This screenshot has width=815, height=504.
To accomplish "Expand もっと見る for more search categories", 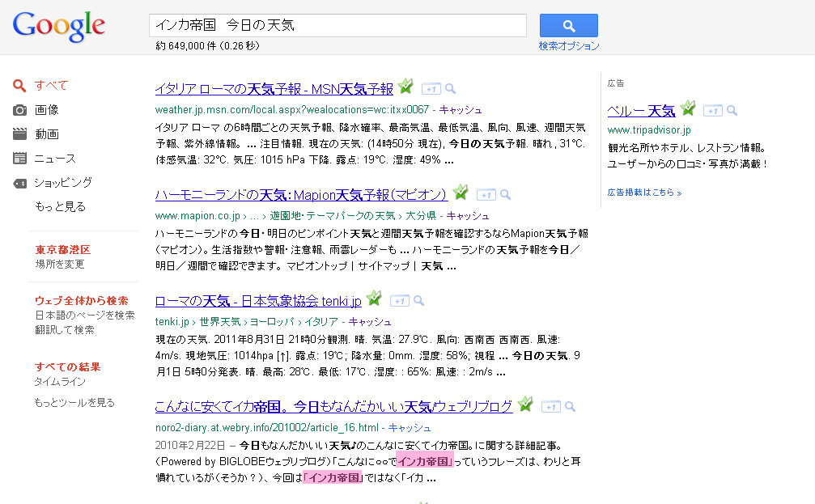I will tap(60, 207).
